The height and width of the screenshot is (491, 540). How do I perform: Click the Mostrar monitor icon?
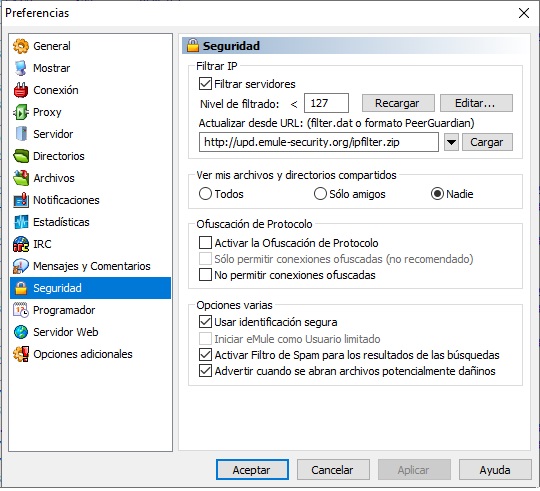coord(21,68)
